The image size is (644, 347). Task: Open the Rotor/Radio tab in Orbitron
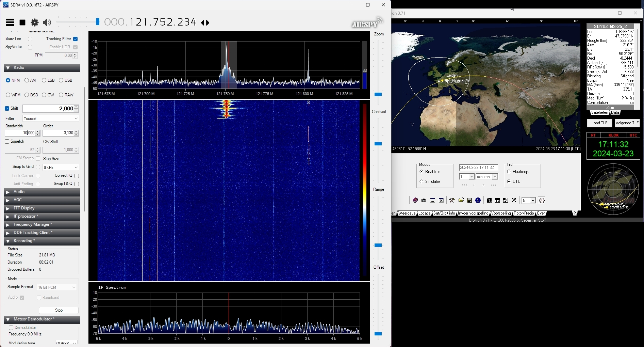pyautogui.click(x=524, y=213)
